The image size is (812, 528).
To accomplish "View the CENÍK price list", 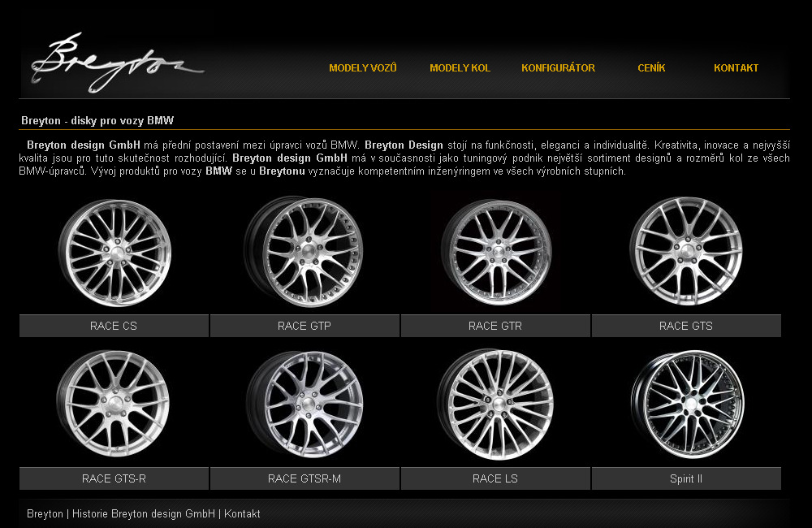I will click(x=651, y=68).
